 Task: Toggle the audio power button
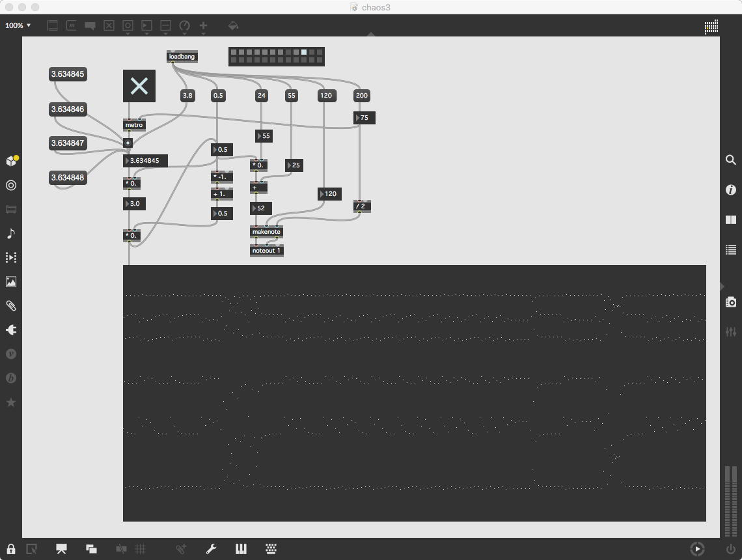click(731, 549)
